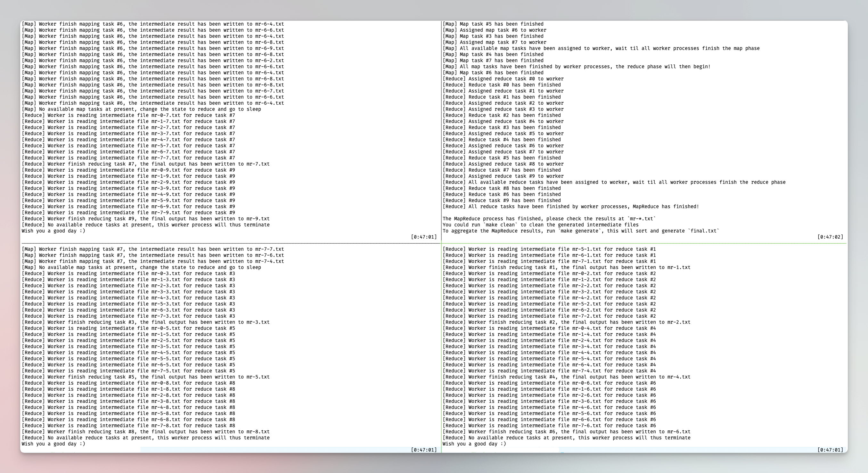Click the line writing mr-6-7.txt
The image size is (868, 473).
tap(153, 91)
